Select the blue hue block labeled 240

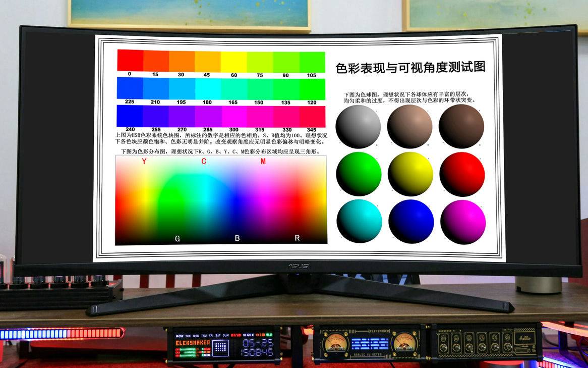pos(130,116)
